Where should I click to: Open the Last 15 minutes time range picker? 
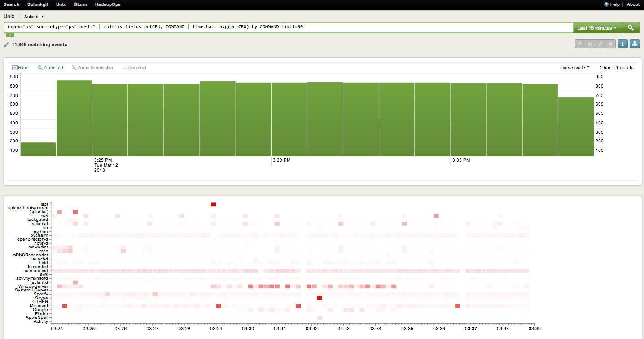(x=597, y=27)
